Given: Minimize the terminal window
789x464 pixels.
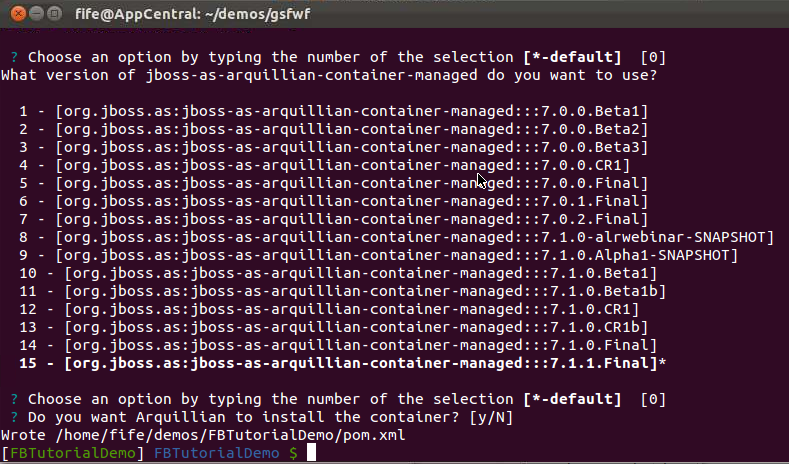Looking at the screenshot, I should [x=36, y=14].
